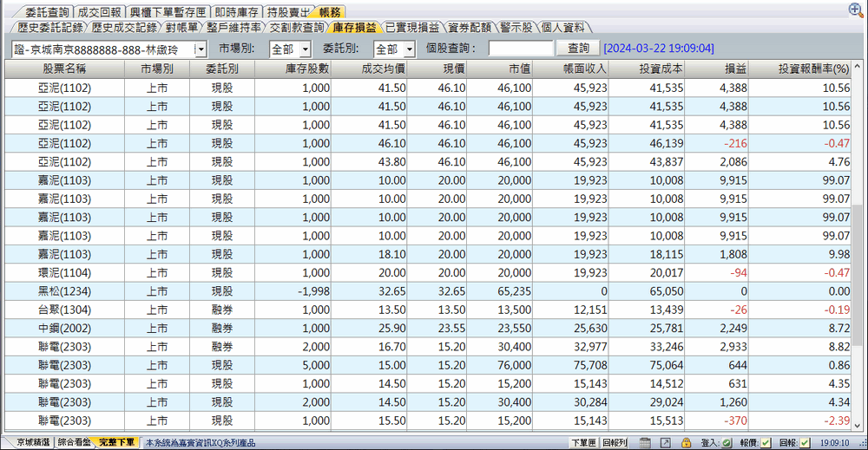The height and width of the screenshot is (450, 868).
Task: Click the 查詢 button
Action: click(x=578, y=49)
